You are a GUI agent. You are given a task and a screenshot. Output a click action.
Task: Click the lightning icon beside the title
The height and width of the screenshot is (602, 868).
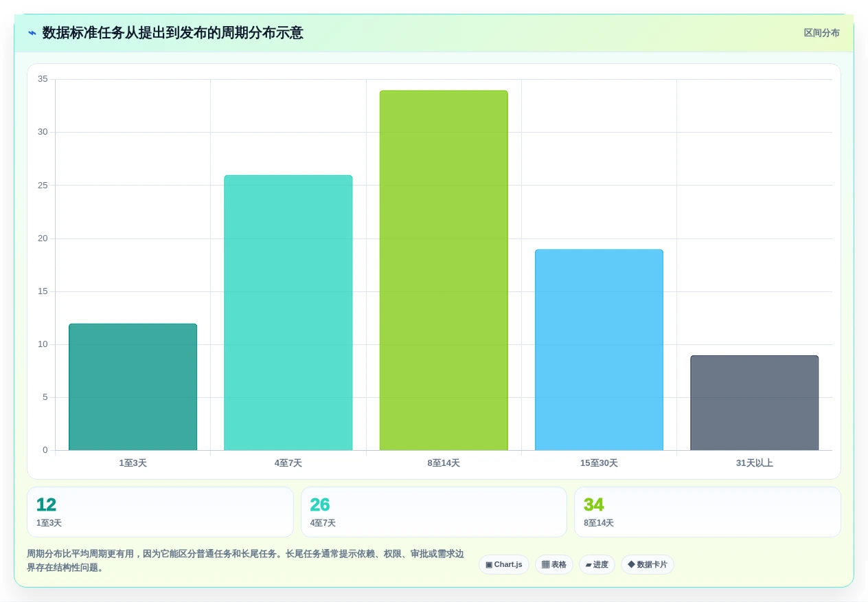[x=32, y=33]
